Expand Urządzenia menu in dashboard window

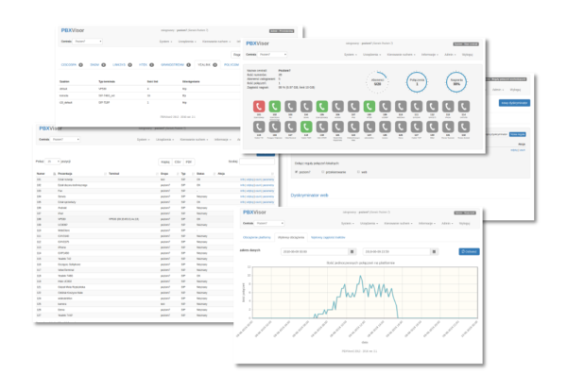[x=371, y=55]
